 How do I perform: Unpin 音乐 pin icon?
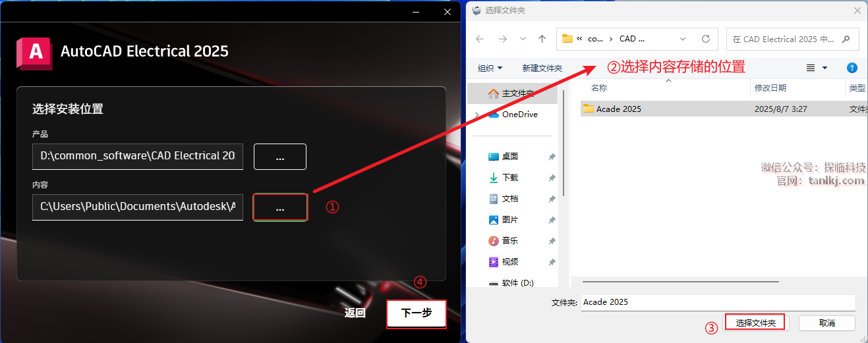pyautogui.click(x=552, y=241)
